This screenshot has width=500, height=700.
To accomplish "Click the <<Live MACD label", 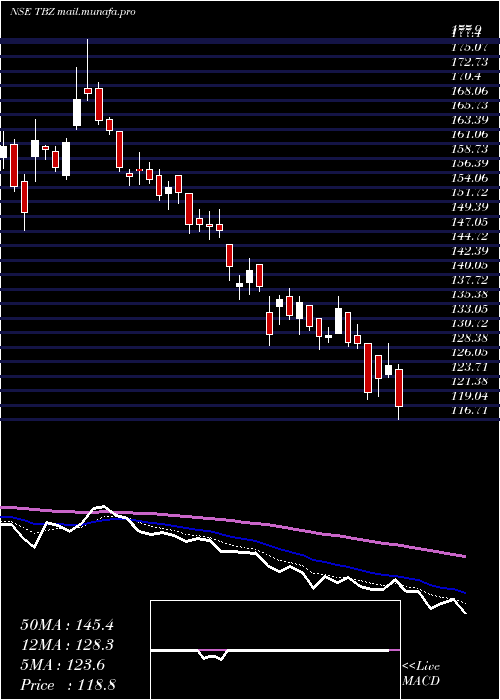I will tap(421, 674).
